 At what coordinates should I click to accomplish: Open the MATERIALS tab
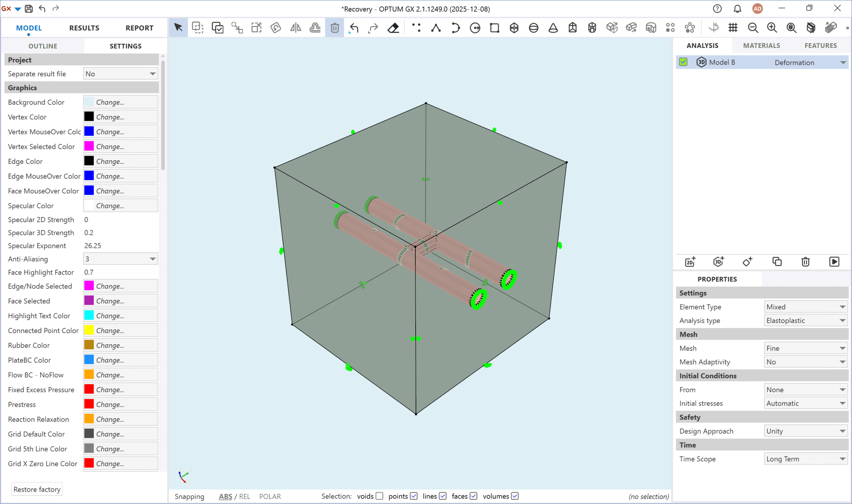(761, 46)
